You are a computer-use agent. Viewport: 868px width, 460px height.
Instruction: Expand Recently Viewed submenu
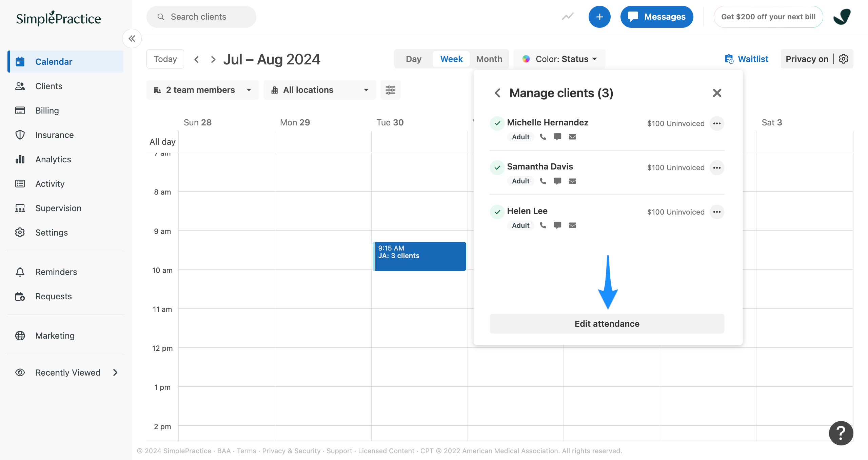tap(115, 373)
